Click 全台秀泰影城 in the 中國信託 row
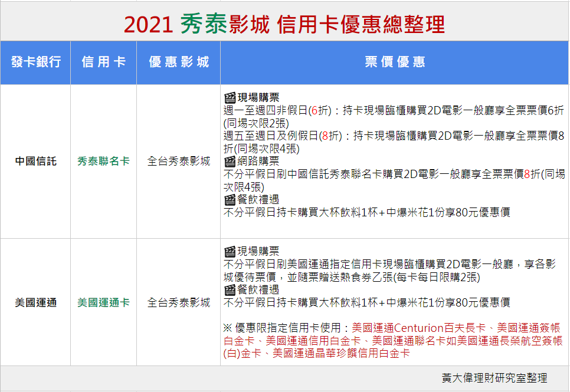Image resolution: width=570 pixels, height=392 pixels. click(178, 162)
